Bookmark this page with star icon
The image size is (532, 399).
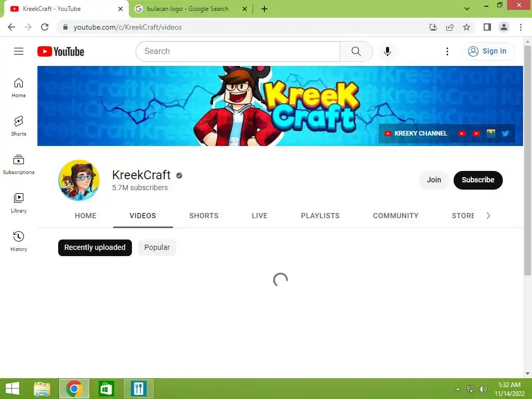pos(467,27)
